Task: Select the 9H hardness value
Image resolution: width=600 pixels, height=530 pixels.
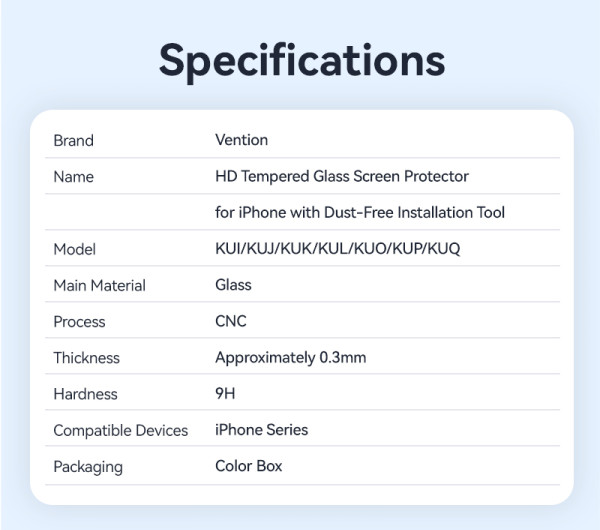Action: click(x=225, y=393)
